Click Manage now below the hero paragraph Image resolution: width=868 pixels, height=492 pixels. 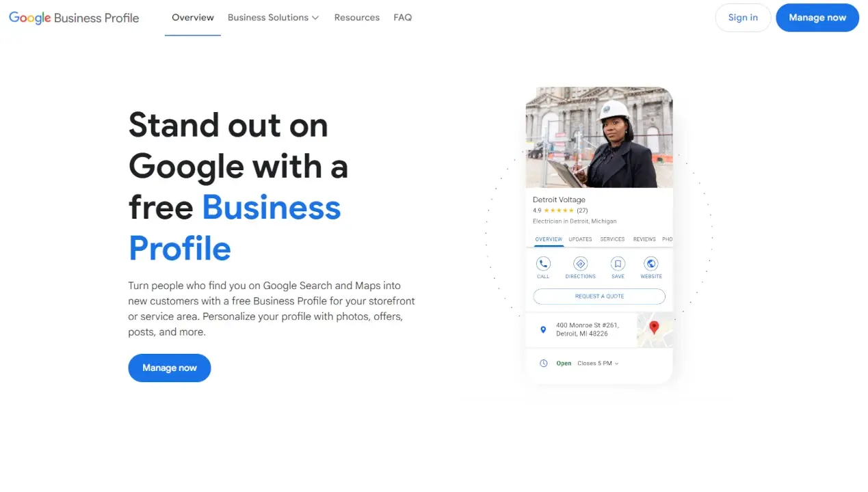(170, 368)
